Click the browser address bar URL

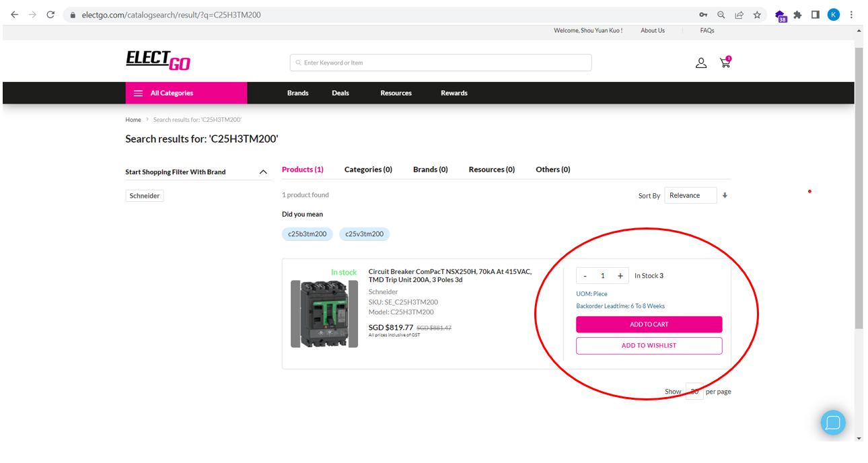tap(171, 15)
